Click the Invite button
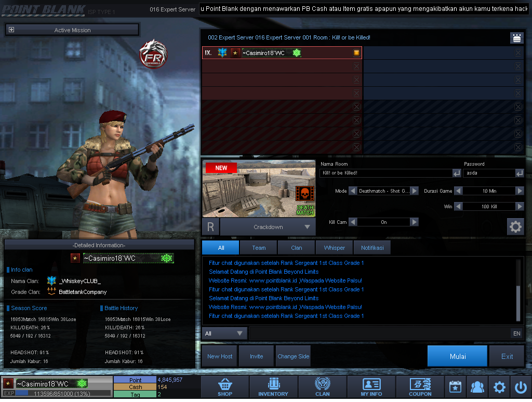532x402 pixels. coord(257,356)
